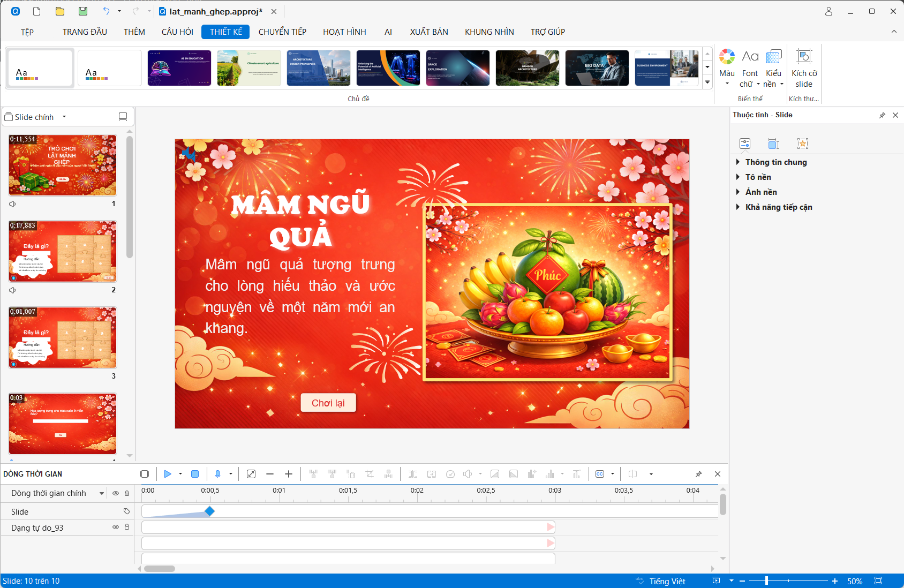Screen dimensions: 904x588
Task: Open the XUẤT BẢN menu
Action: (428, 32)
